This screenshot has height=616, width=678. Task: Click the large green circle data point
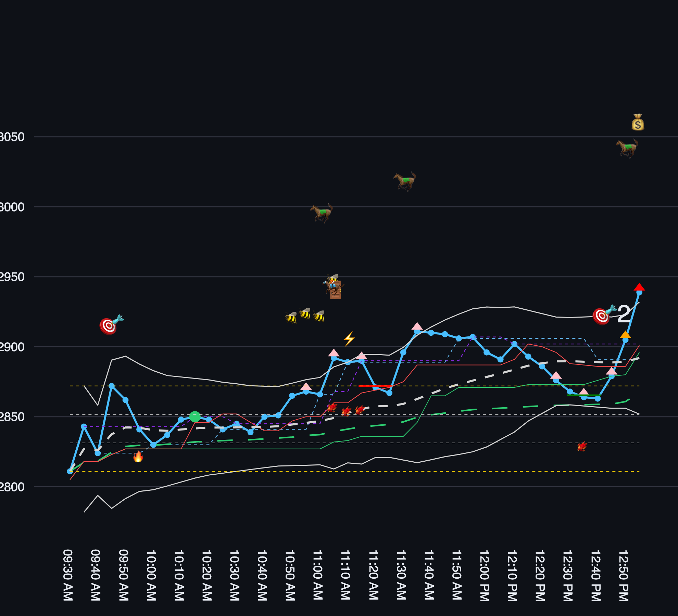tap(194, 416)
